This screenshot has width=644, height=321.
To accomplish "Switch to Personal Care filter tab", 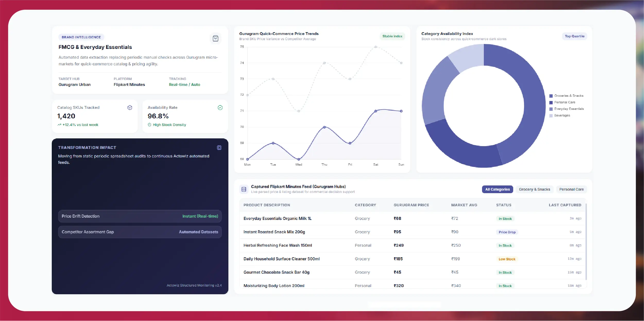I will (x=571, y=189).
